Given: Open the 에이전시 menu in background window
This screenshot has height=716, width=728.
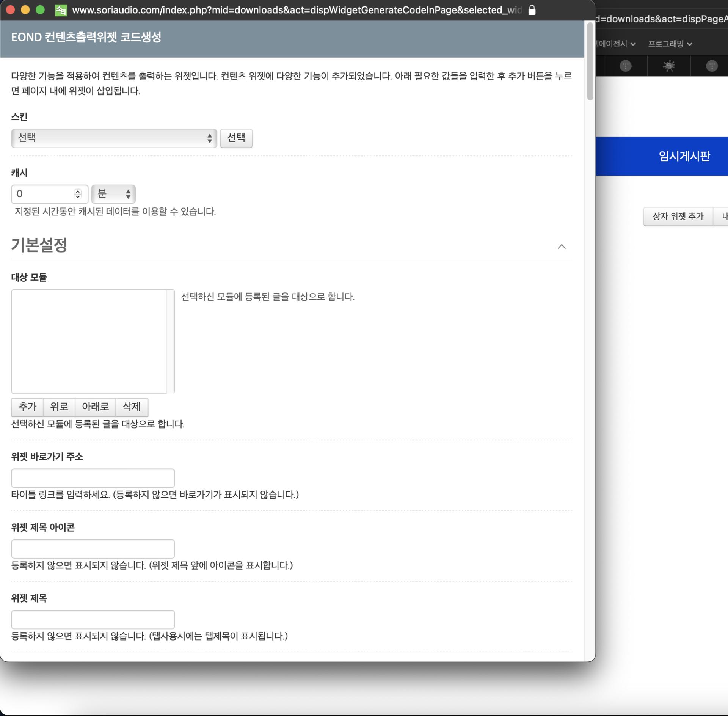Looking at the screenshot, I should 616,44.
